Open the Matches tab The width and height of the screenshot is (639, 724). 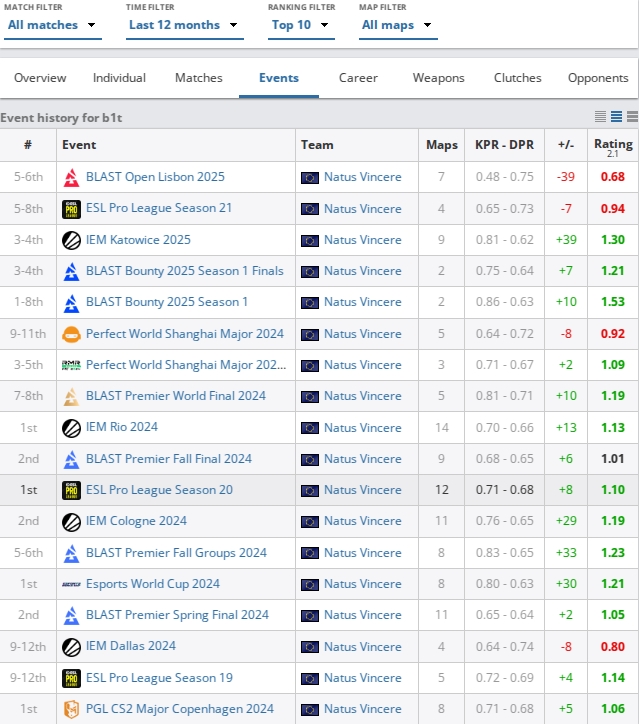click(x=199, y=78)
